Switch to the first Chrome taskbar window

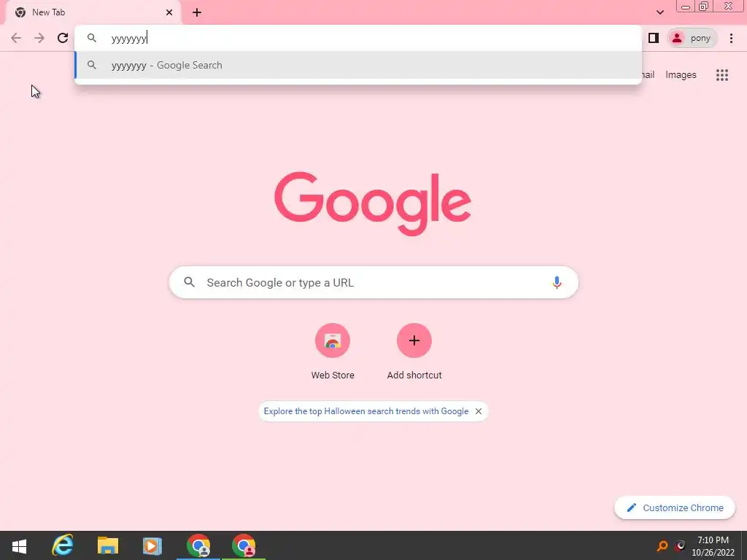(198, 545)
